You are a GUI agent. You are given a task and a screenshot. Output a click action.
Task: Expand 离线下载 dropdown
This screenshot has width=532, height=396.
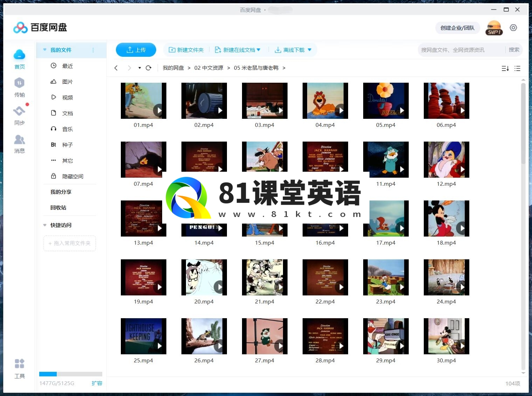click(310, 50)
